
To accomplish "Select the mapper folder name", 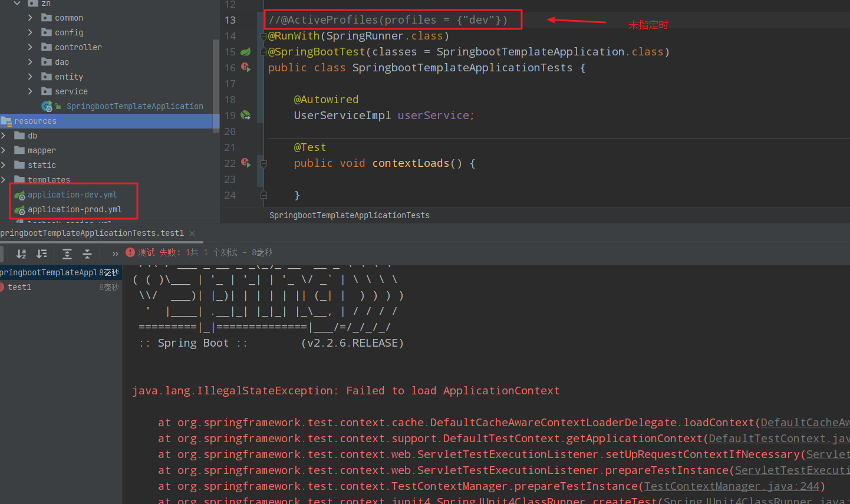I will coord(42,150).
